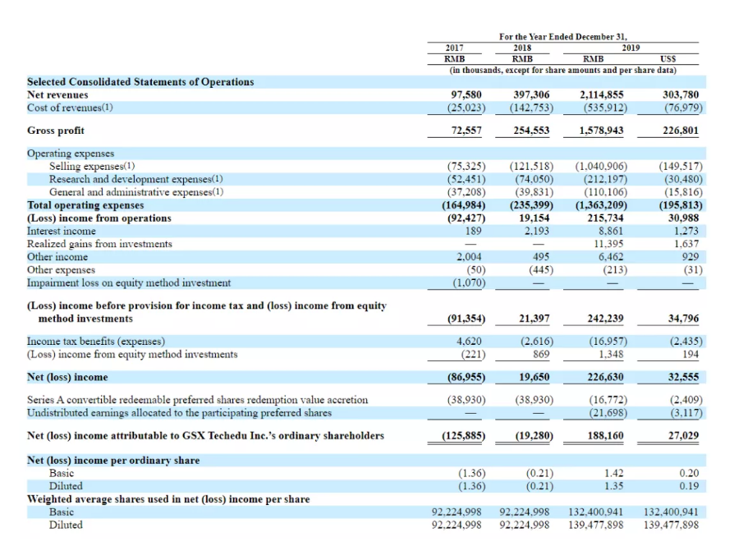
Task: Click the 2019 RMB Gross profit figure 1,578,943
Action: 601,131
